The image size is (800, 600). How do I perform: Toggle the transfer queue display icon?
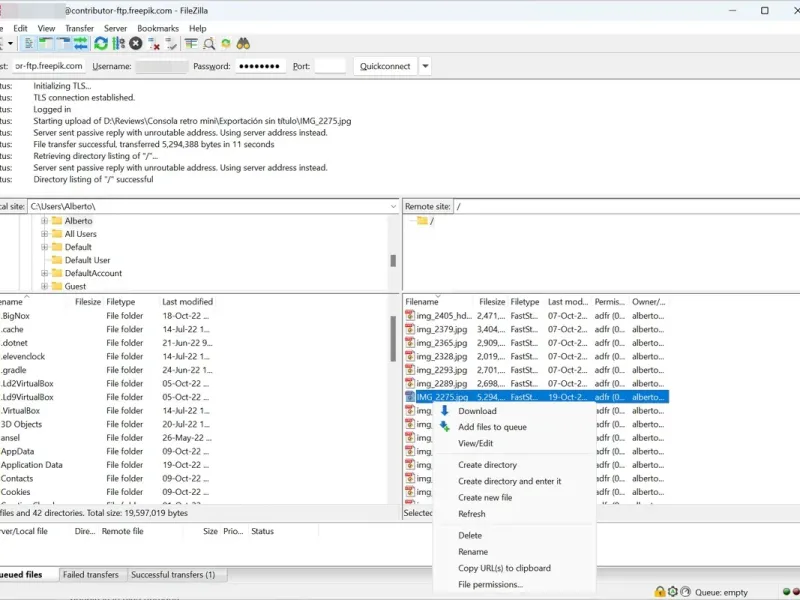point(81,44)
